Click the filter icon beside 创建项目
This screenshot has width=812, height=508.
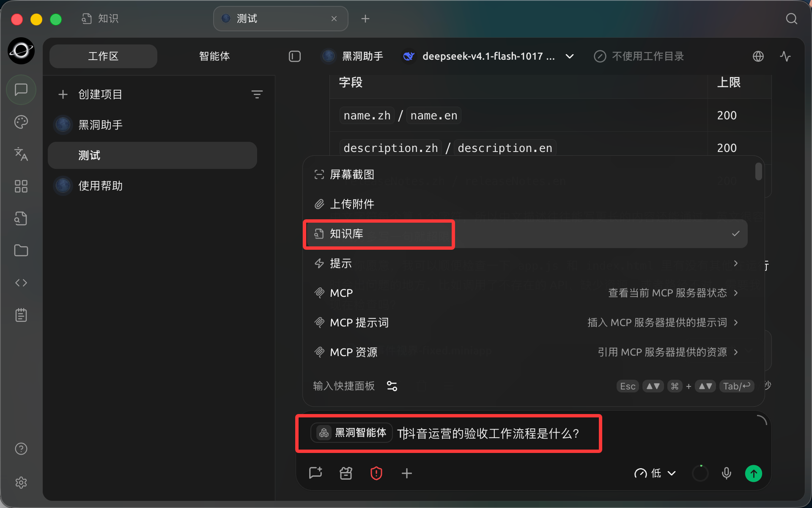click(x=257, y=94)
